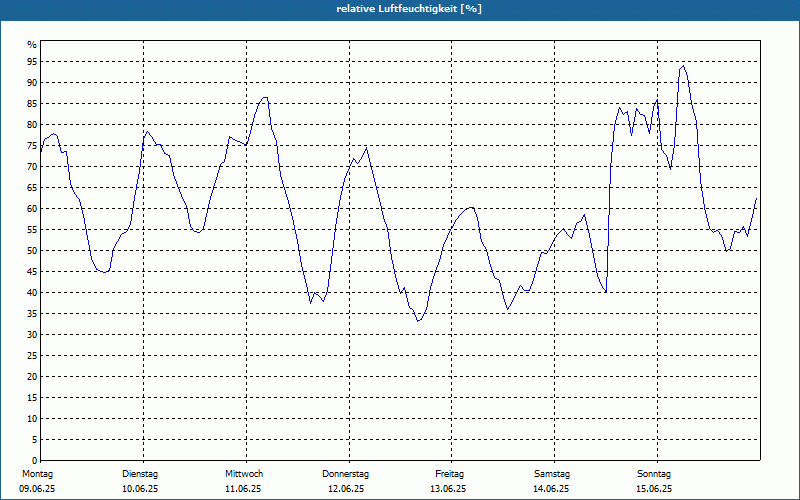Click the '%' unit label on the axis
Viewport: 800px width, 500px height.
(32, 45)
